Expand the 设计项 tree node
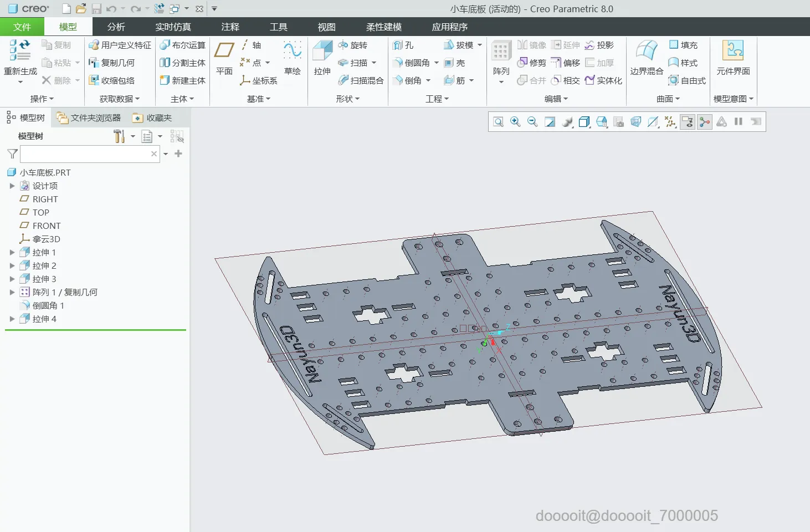Viewport: 810px width, 532px height. (x=12, y=186)
